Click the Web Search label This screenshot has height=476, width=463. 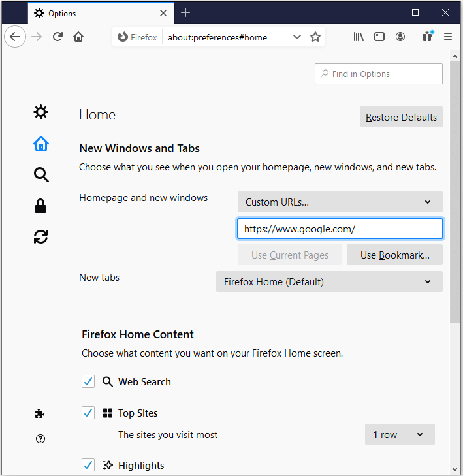click(144, 381)
